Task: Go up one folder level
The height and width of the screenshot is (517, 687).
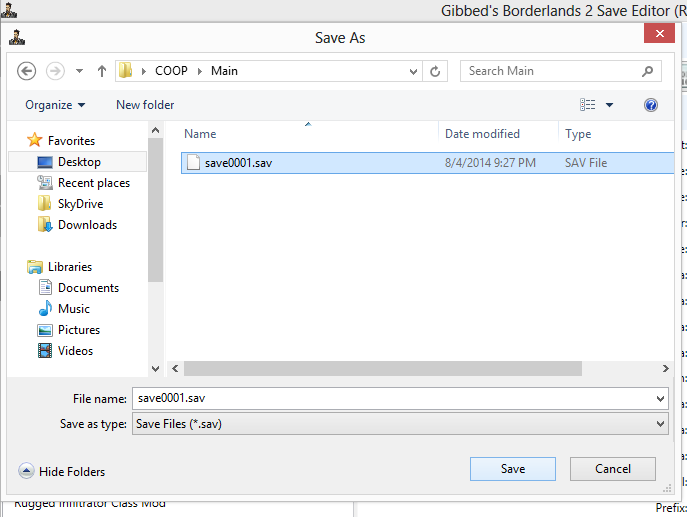Action: coord(102,71)
